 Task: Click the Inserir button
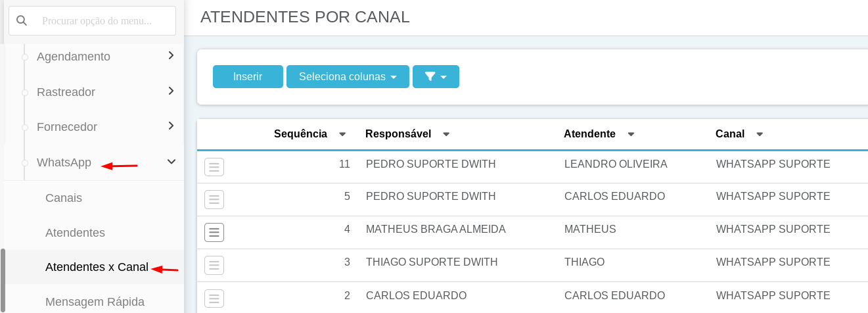pyautogui.click(x=248, y=76)
